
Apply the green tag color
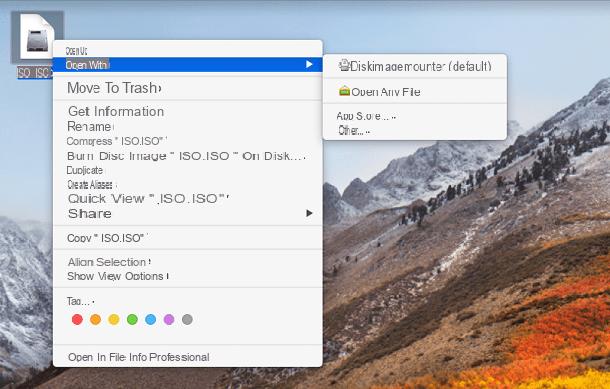(132, 319)
